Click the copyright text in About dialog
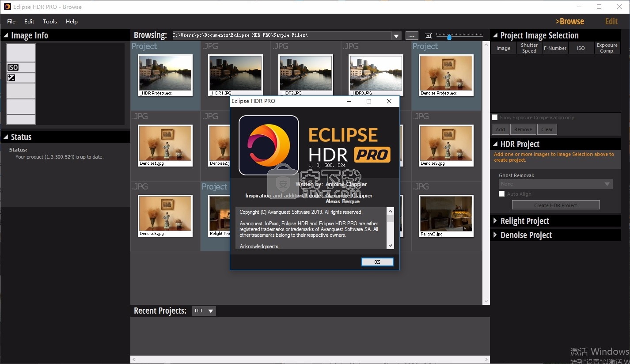This screenshot has width=630, height=364. coord(301,212)
